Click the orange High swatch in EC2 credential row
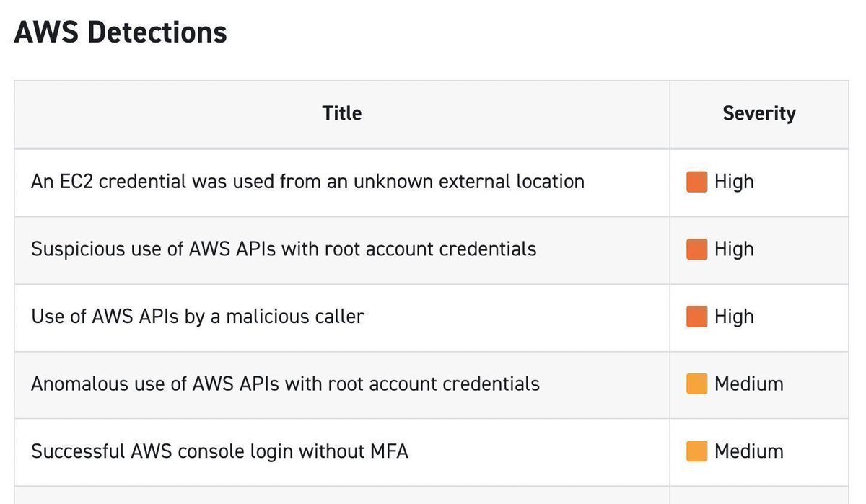Viewport: 866px width, 504px height. [696, 182]
